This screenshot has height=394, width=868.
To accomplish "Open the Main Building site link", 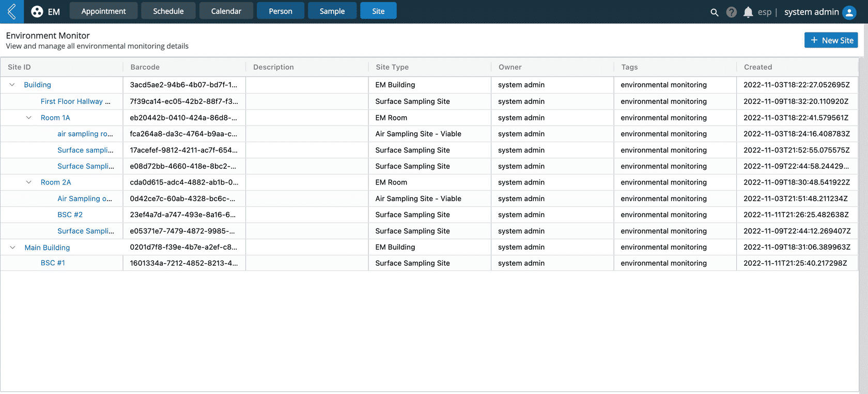I will [47, 248].
